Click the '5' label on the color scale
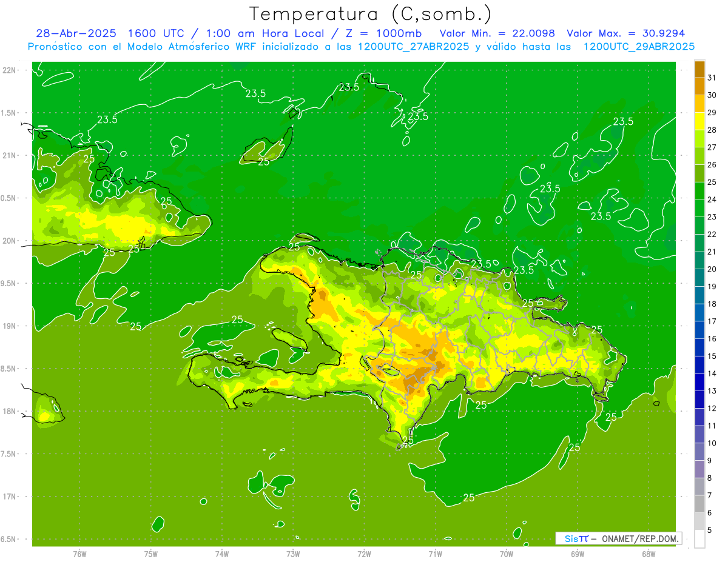 click(710, 530)
